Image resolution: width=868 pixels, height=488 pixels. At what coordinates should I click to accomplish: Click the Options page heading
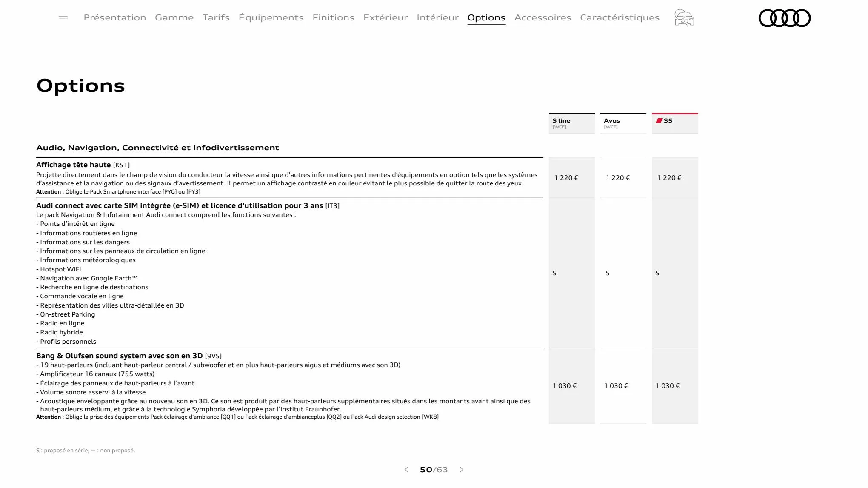pos(81,86)
